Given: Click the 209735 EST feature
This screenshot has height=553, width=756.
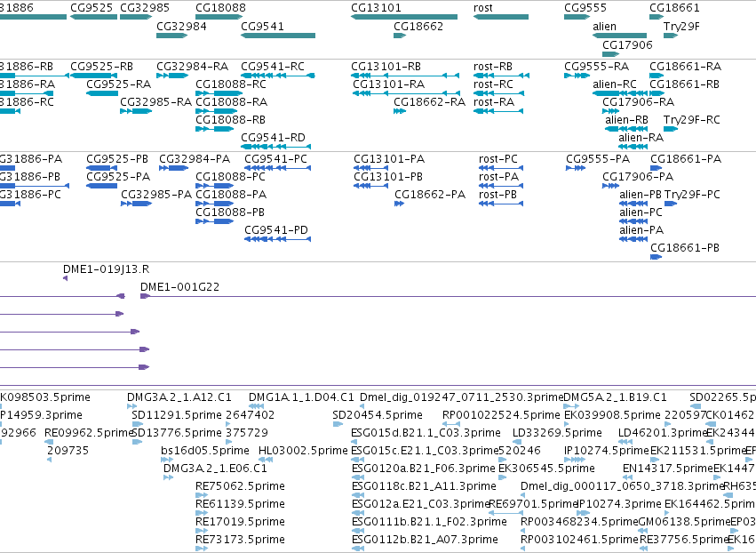Looking at the screenshot, I should (x=49, y=460).
